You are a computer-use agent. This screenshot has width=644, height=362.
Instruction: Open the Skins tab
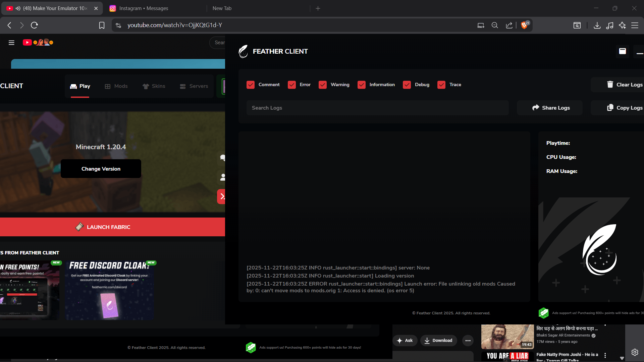[154, 86]
